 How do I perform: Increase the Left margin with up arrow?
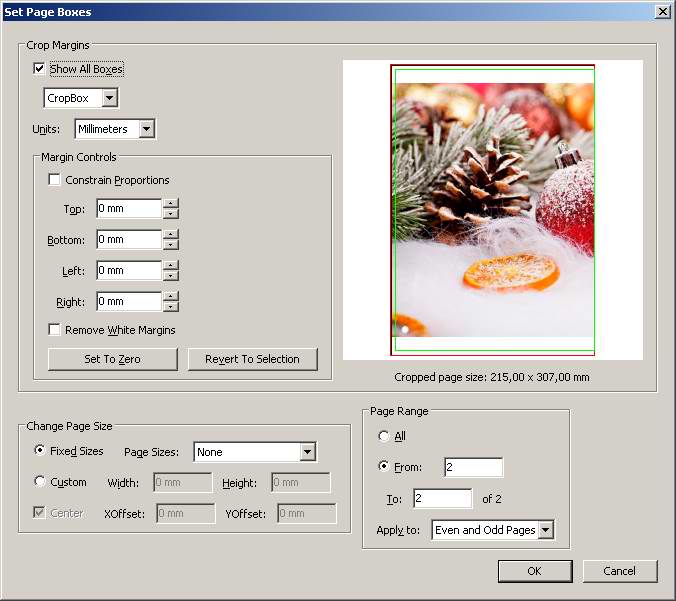[171, 266]
